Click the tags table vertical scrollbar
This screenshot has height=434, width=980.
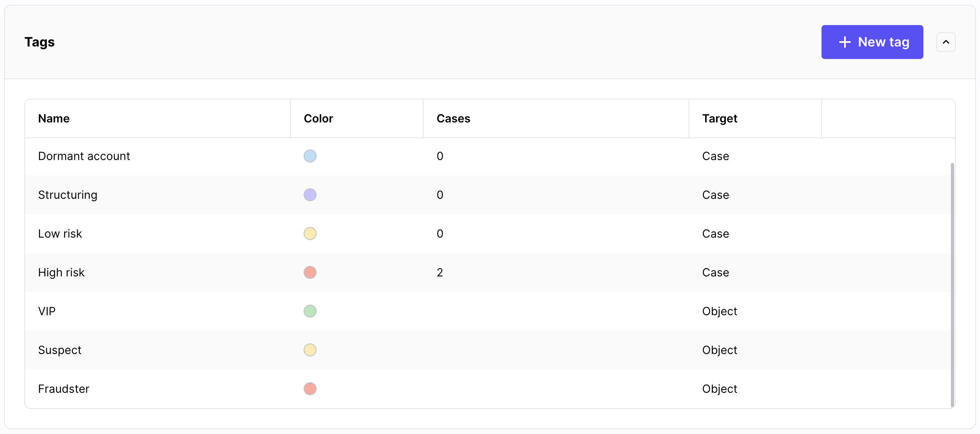click(x=953, y=285)
